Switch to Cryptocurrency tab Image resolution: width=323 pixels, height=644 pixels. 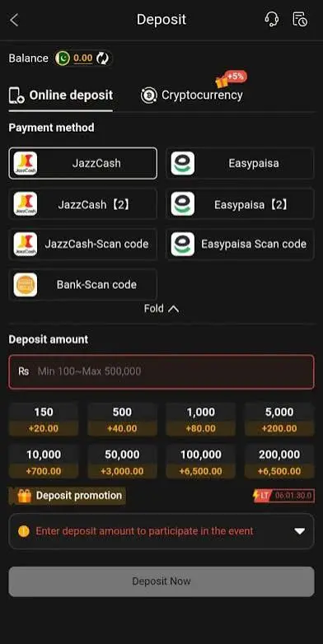coord(191,96)
